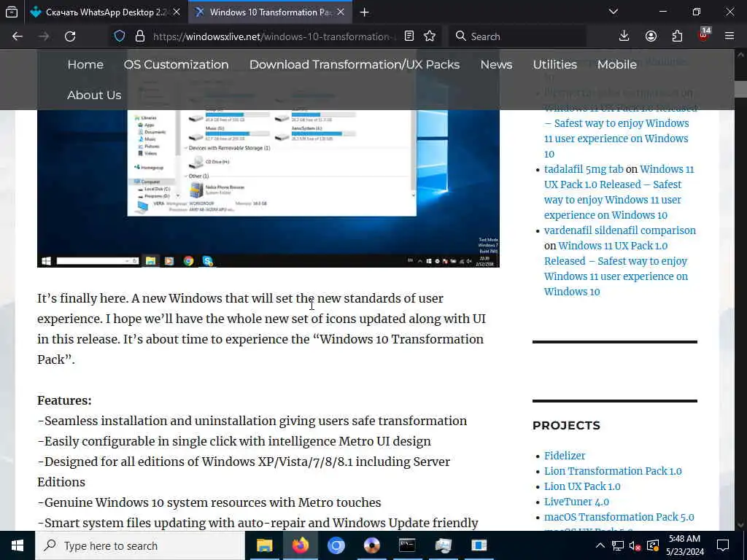The width and height of the screenshot is (747, 560).
Task: Open the computer monitor taskbar icon
Action: click(443, 545)
